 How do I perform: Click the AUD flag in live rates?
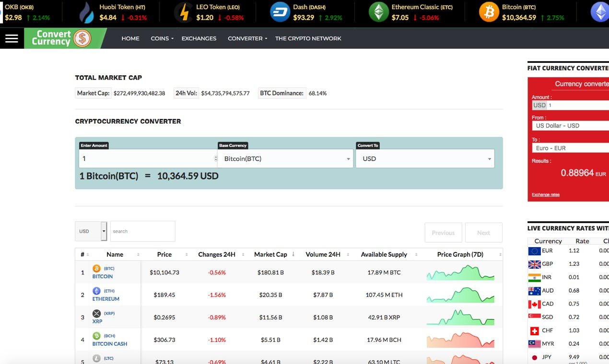[x=534, y=291]
